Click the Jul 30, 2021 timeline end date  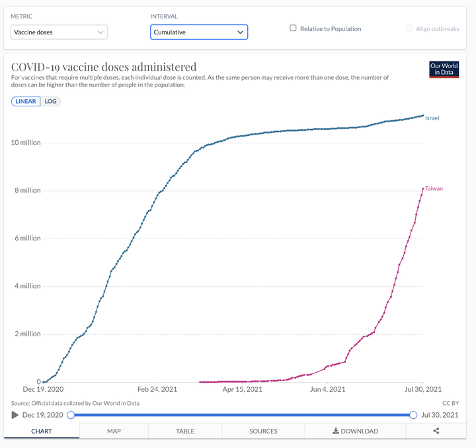pos(440,415)
